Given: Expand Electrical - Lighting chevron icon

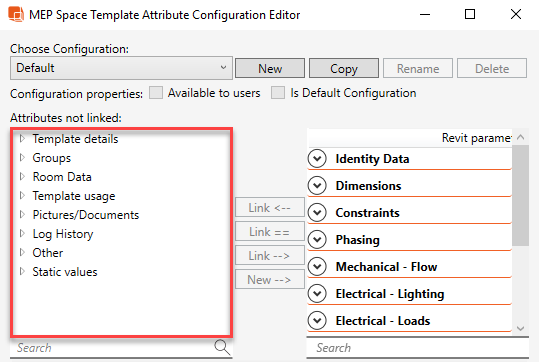Looking at the screenshot, I should point(317,294).
